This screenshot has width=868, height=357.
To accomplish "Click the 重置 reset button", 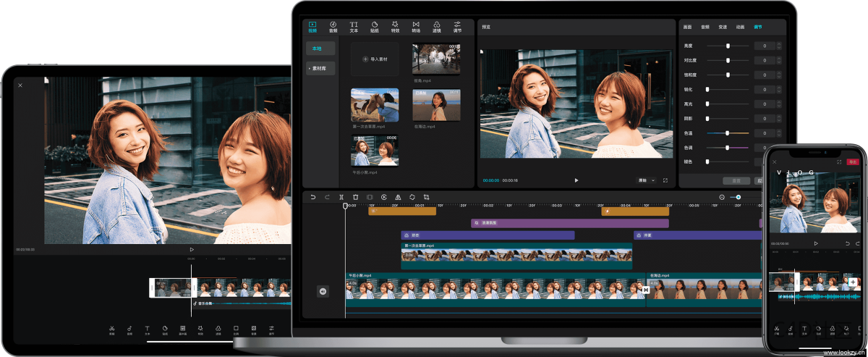I will coord(736,180).
